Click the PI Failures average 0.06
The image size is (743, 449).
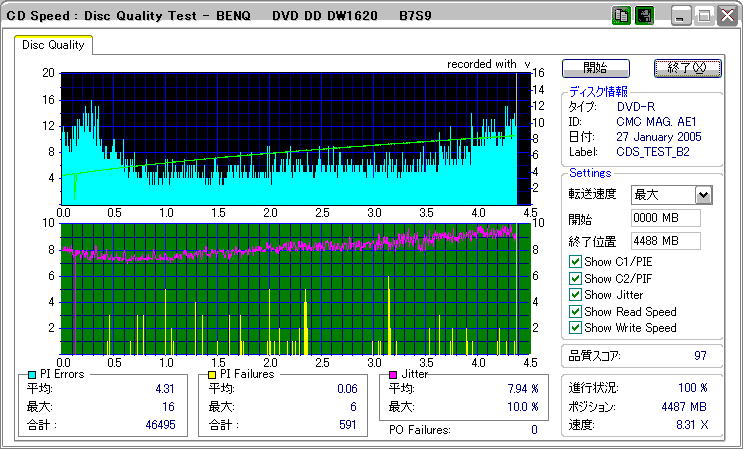click(x=347, y=389)
